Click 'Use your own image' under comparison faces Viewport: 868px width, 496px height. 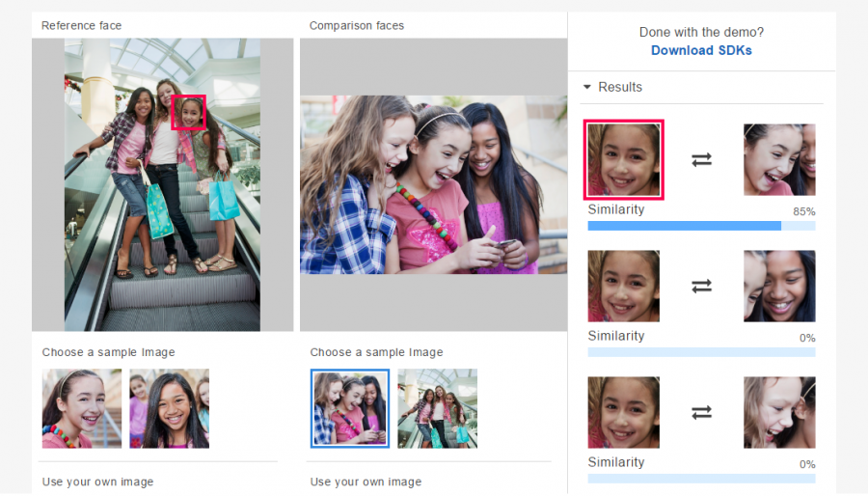pos(366,482)
